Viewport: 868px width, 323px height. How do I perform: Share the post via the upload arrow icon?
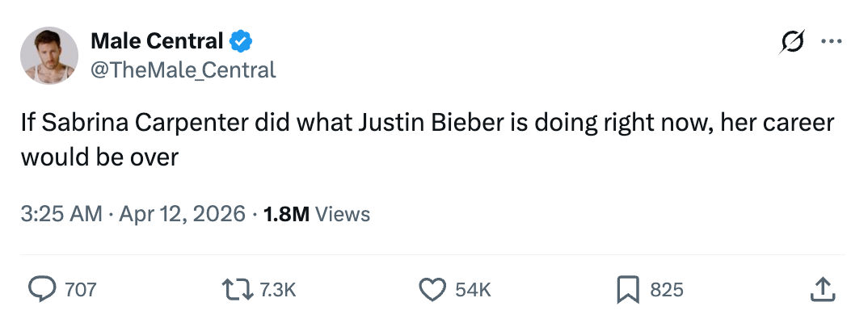point(821,289)
